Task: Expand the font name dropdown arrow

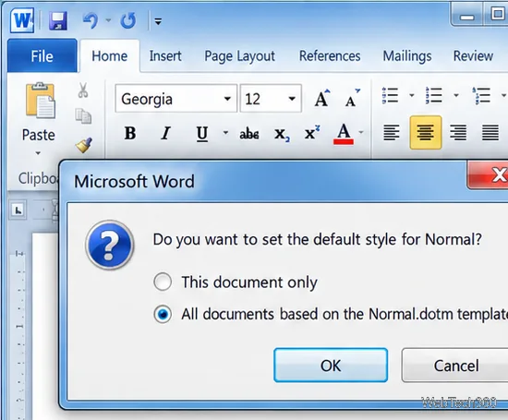Action: (227, 99)
